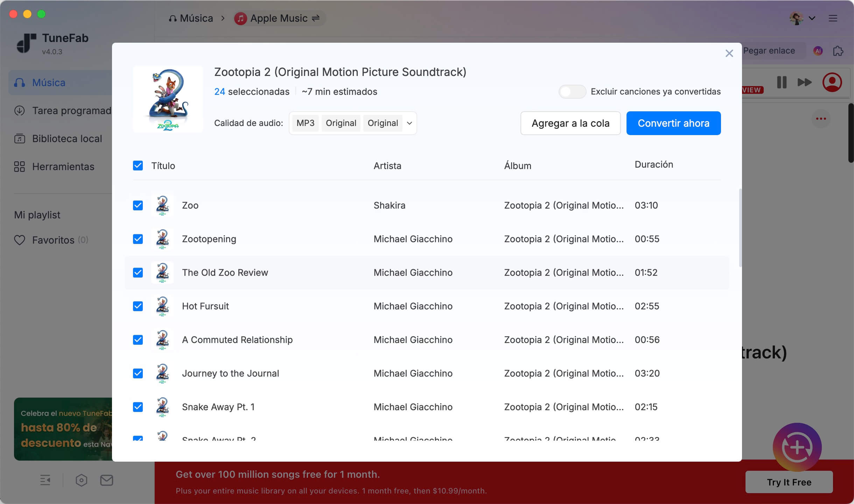Open Biblioteca local in the sidebar
This screenshot has height=504, width=854.
click(x=66, y=139)
